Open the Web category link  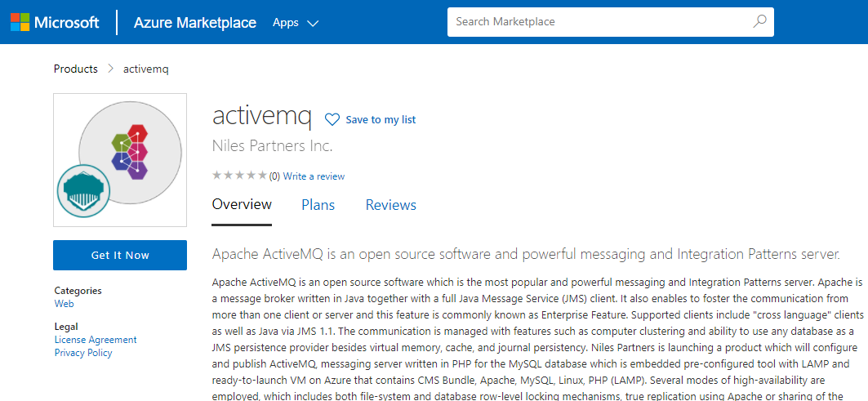point(64,304)
